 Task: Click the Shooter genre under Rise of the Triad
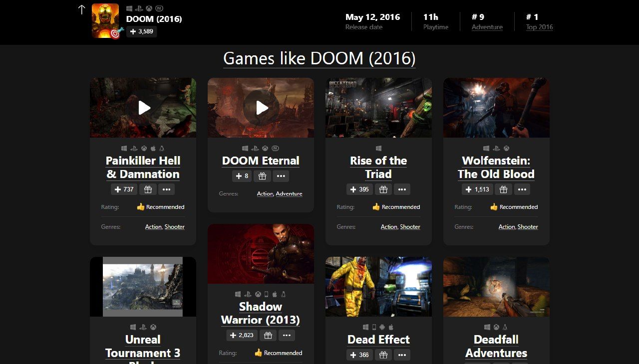(x=410, y=227)
